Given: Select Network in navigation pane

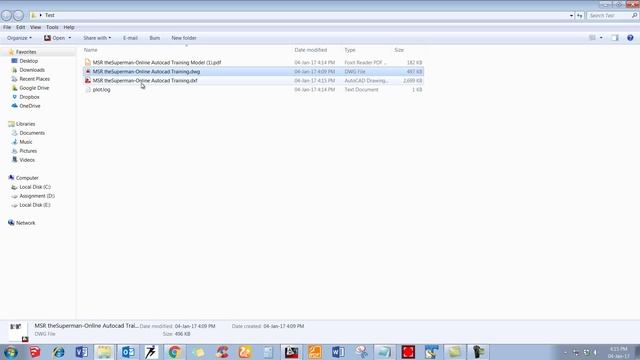Looking at the screenshot, I should (25, 222).
